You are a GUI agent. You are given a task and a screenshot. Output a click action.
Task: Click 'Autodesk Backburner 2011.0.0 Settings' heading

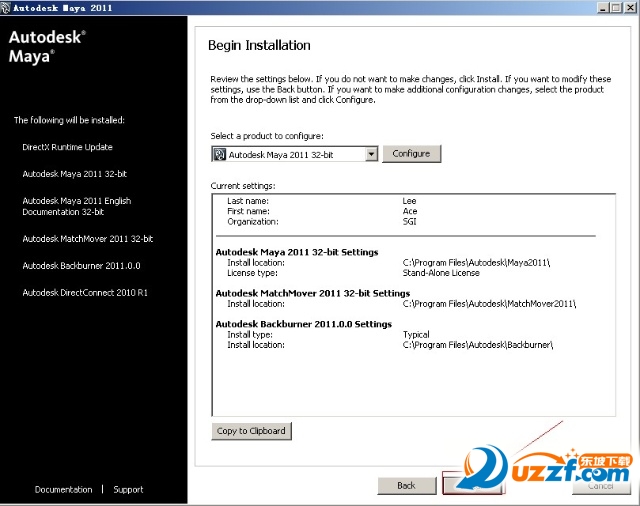[x=304, y=324]
